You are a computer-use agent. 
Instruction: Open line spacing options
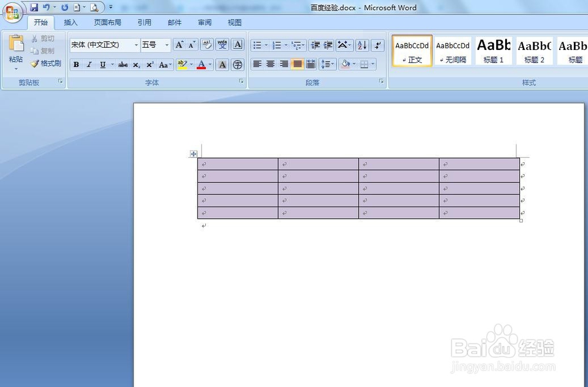pos(328,64)
